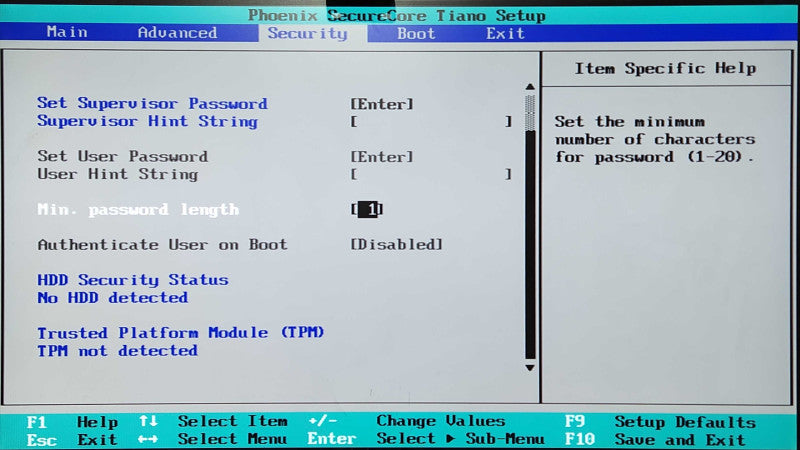Select Set User Password option
The image size is (800, 450).
[122, 156]
